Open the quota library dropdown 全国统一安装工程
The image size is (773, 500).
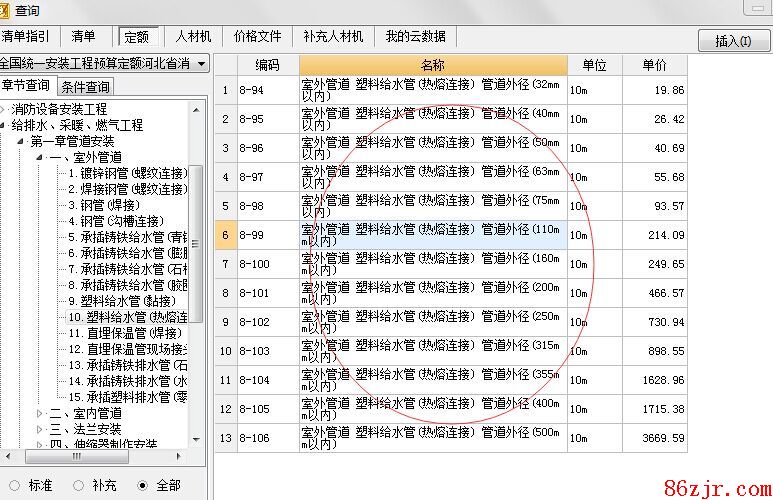[x=104, y=63]
